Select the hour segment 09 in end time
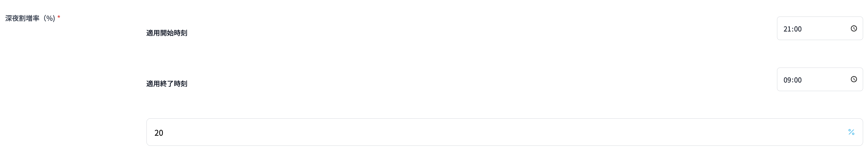Screen dimensions: 868x151 [787, 80]
